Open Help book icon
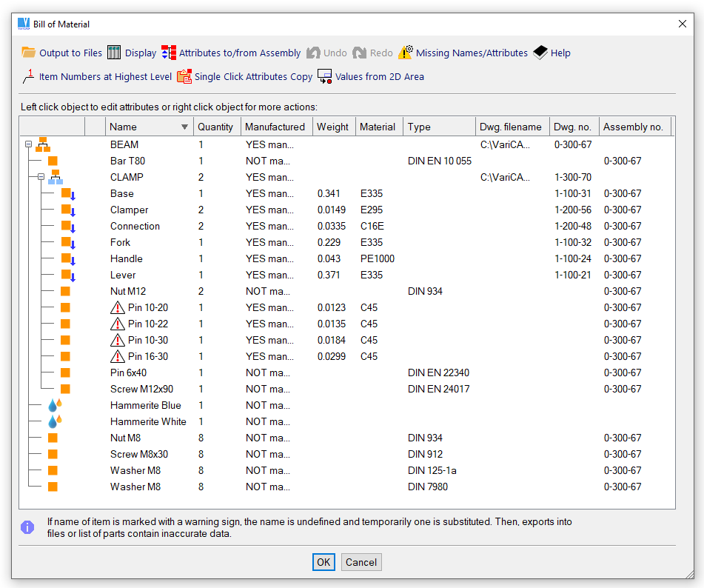This screenshot has width=704, height=588. tap(540, 53)
